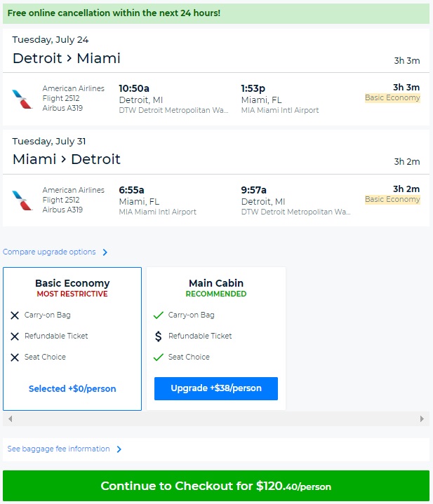The width and height of the screenshot is (433, 504).
Task: Click American Airlines logo on Miami–Detroit flight
Action: (22, 200)
